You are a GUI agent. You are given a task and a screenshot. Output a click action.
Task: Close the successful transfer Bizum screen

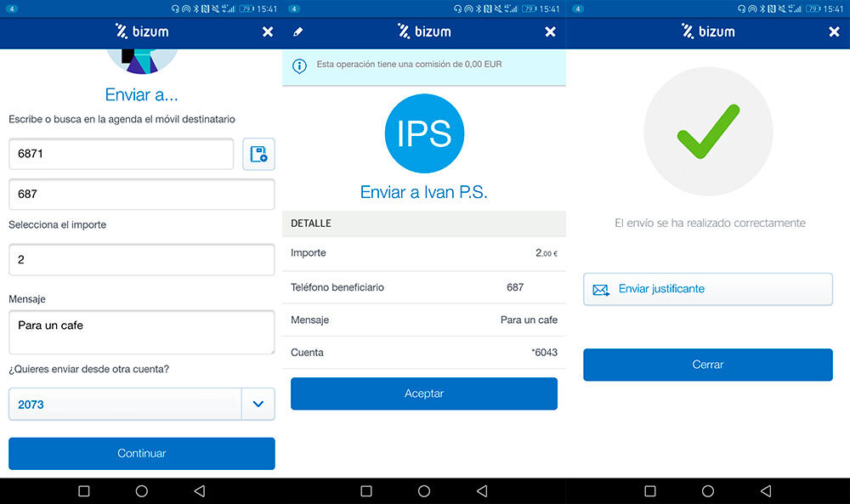click(835, 32)
